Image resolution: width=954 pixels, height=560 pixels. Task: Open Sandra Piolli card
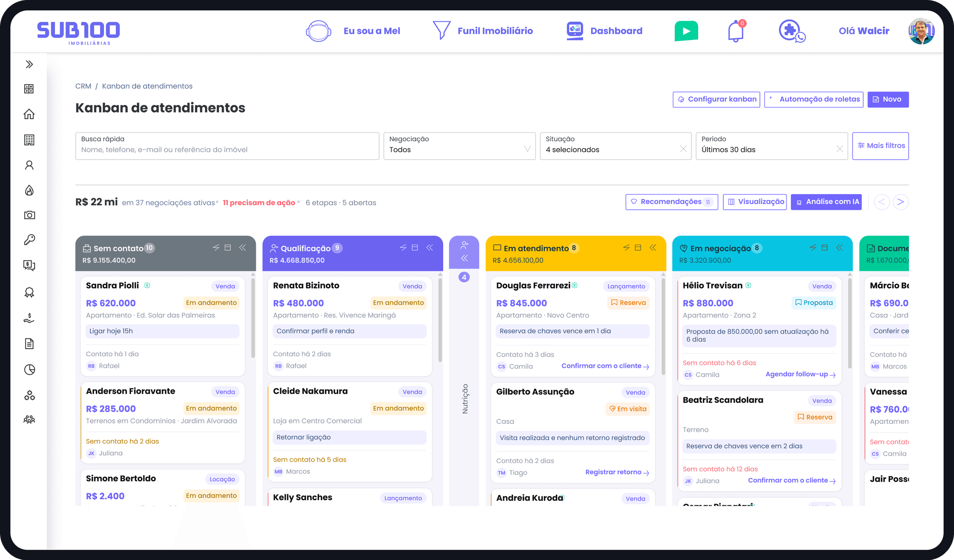click(163, 326)
